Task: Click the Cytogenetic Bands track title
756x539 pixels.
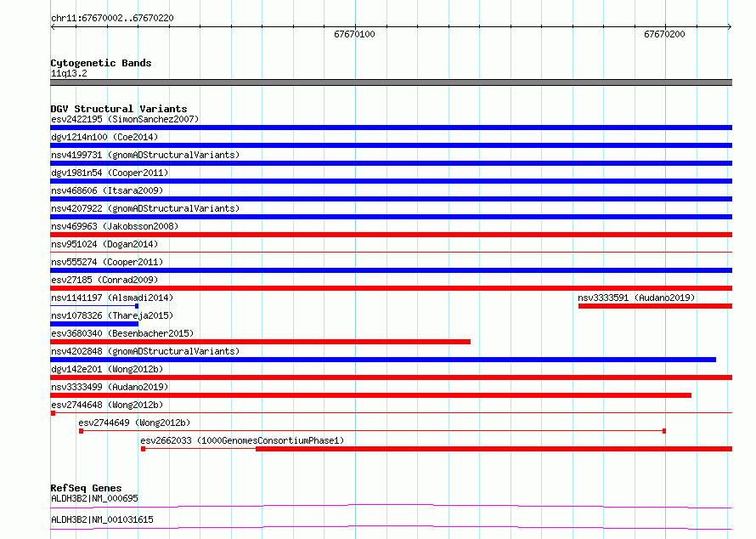Action: pyautogui.click(x=101, y=63)
